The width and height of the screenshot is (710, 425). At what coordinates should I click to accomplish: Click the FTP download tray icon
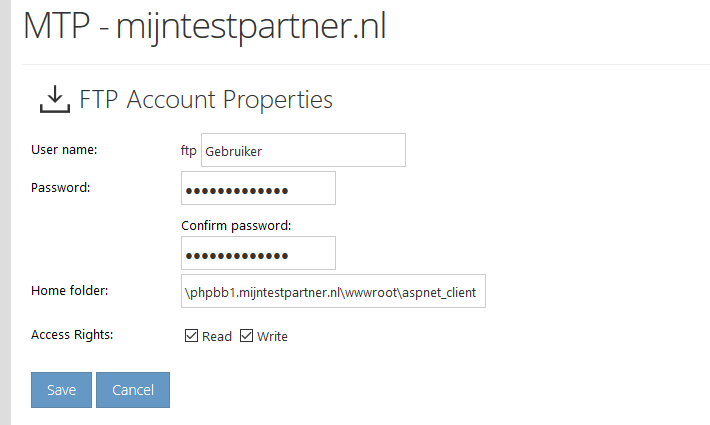[55, 99]
